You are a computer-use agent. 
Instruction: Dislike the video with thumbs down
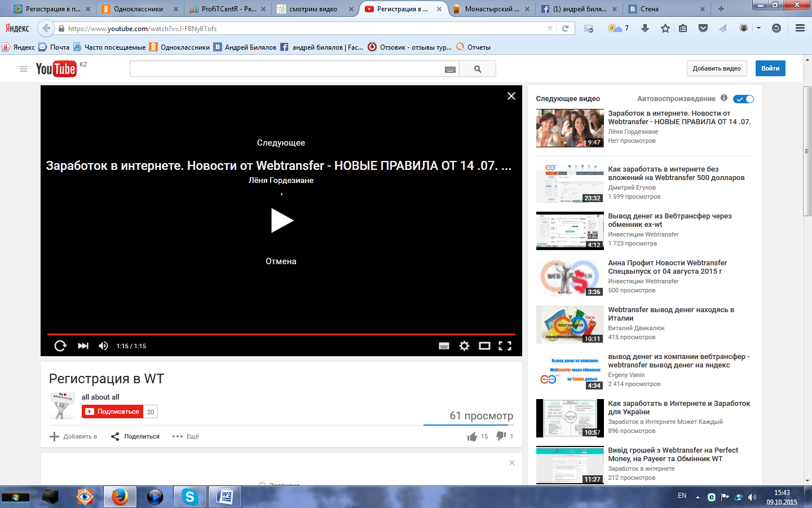click(501, 436)
